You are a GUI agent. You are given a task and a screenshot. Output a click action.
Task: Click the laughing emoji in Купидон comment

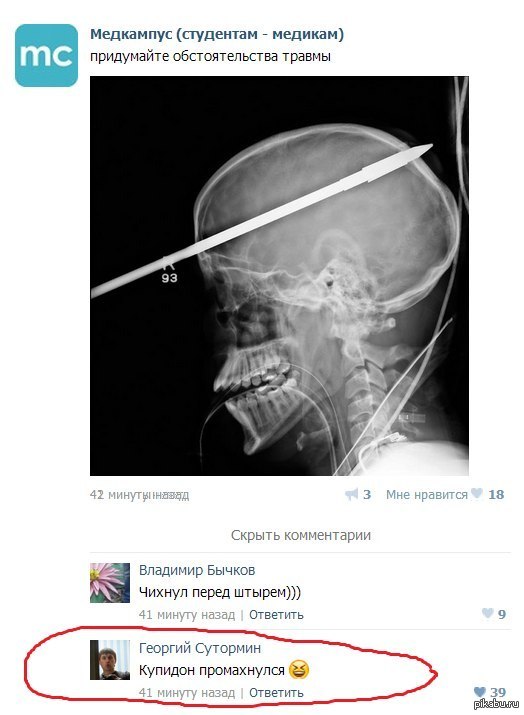point(299,670)
